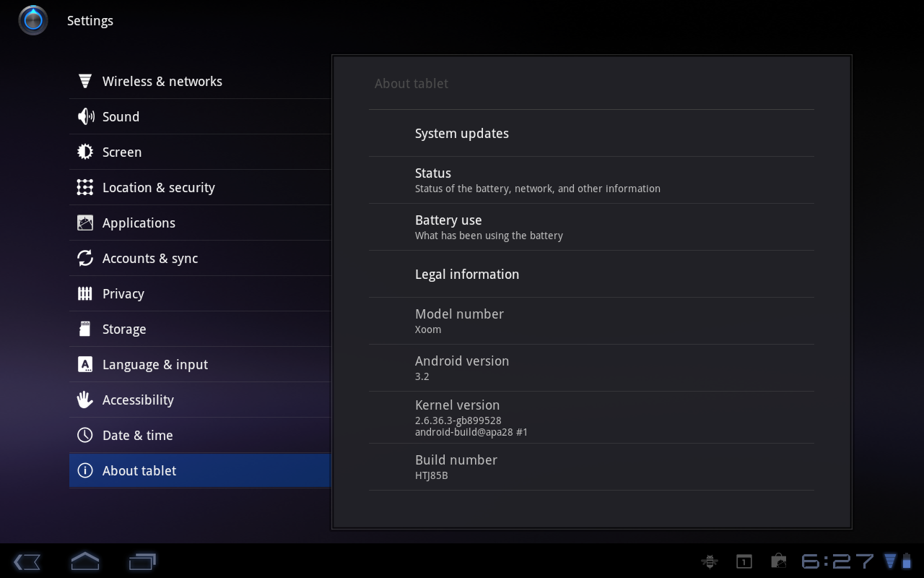Tap the battery status icon
Screen dimensions: 924x578
[x=907, y=561]
